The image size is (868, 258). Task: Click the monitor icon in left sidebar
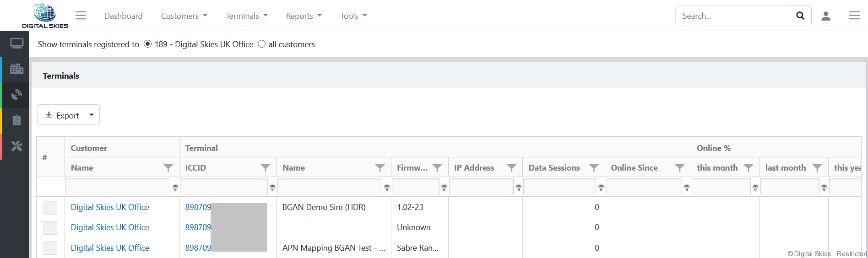pos(16,44)
